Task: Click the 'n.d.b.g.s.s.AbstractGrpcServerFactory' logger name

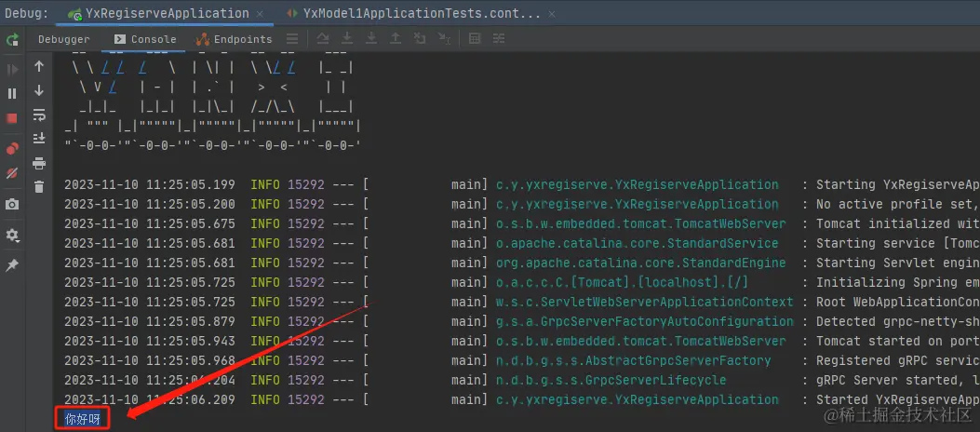Action: point(633,360)
